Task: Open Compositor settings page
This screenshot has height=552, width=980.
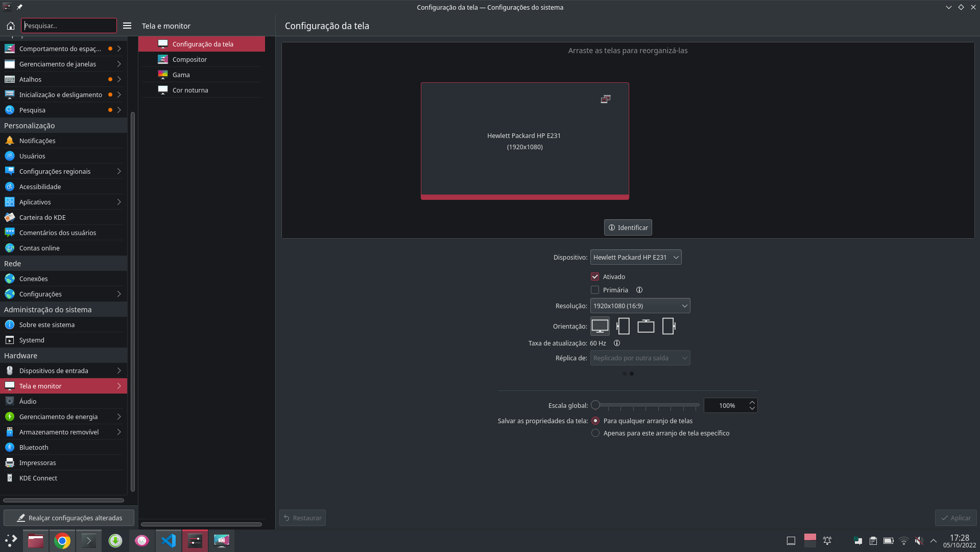Action: pyautogui.click(x=202, y=59)
